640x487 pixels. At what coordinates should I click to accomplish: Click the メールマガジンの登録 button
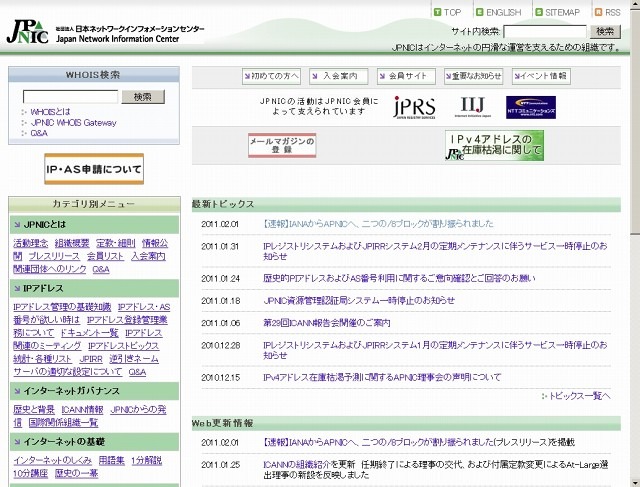282,145
